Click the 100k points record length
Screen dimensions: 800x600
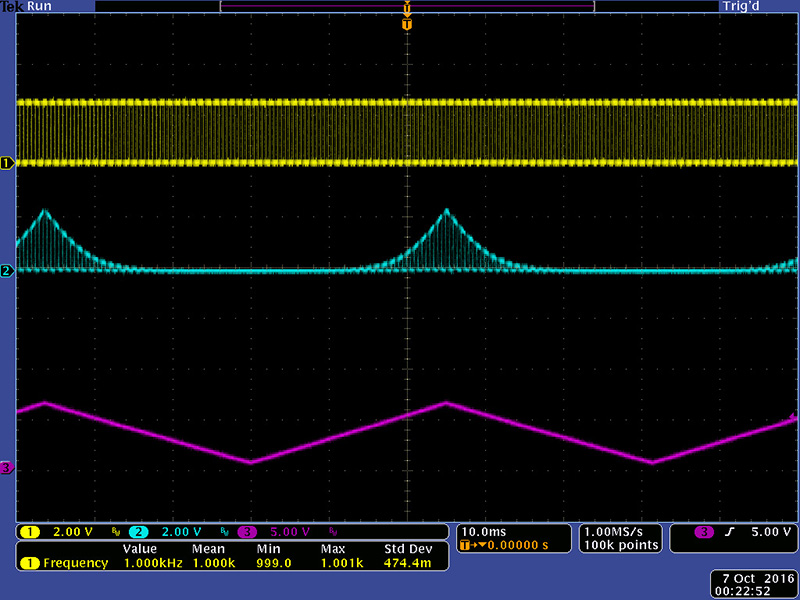(x=621, y=545)
